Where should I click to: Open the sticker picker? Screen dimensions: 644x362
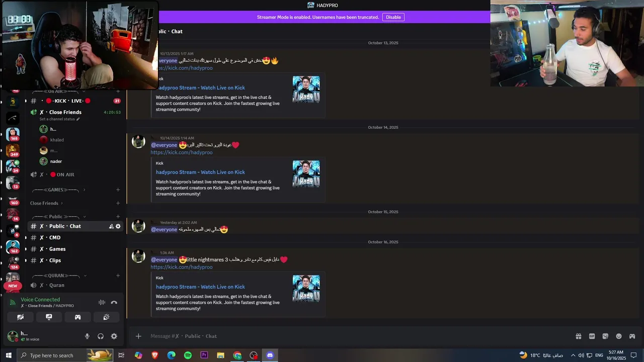(605, 336)
